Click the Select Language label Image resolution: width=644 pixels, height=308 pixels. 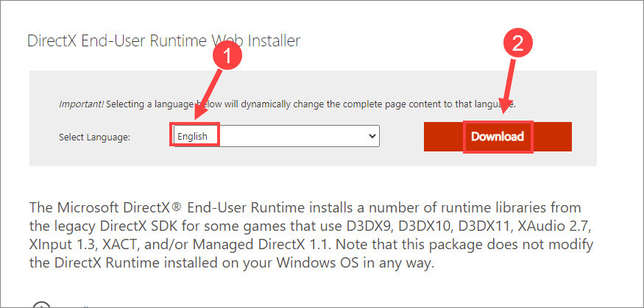(x=95, y=137)
